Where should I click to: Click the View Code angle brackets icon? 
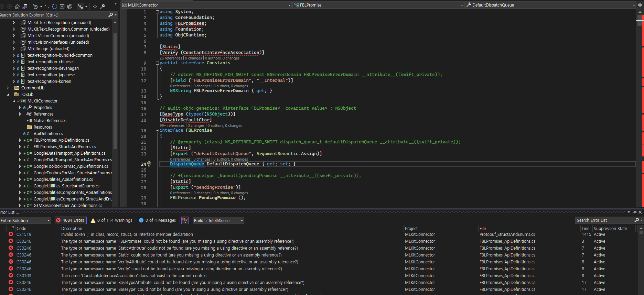tap(95, 7)
